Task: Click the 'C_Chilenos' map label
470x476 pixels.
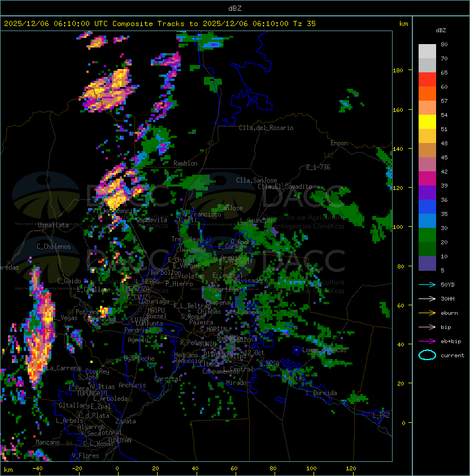Action: click(x=54, y=246)
